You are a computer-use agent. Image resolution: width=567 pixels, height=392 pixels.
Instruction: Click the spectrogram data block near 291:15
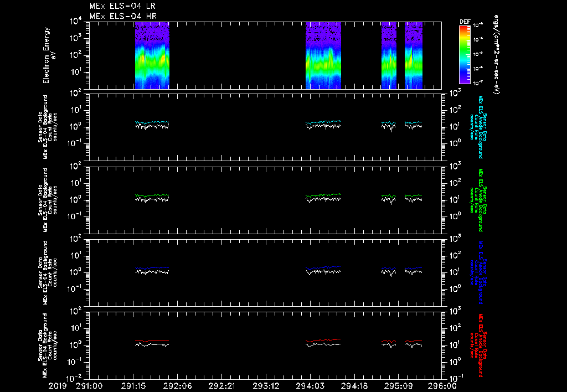[152, 55]
